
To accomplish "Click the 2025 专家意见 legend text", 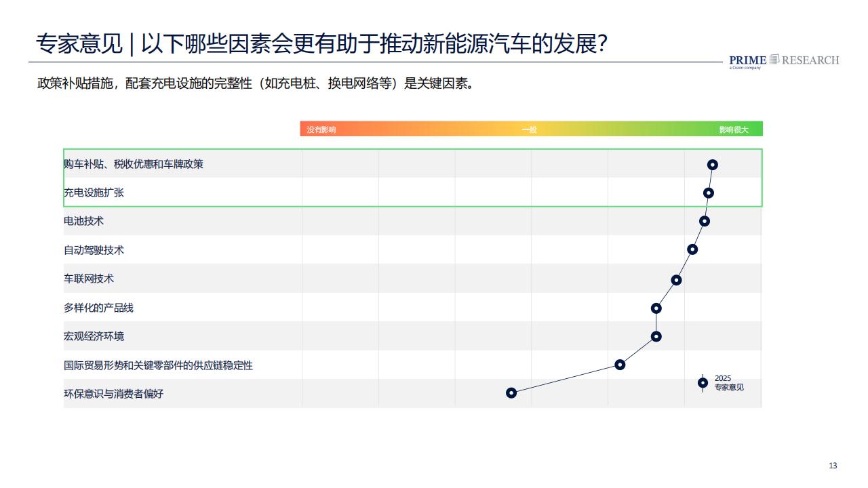I will [x=729, y=383].
